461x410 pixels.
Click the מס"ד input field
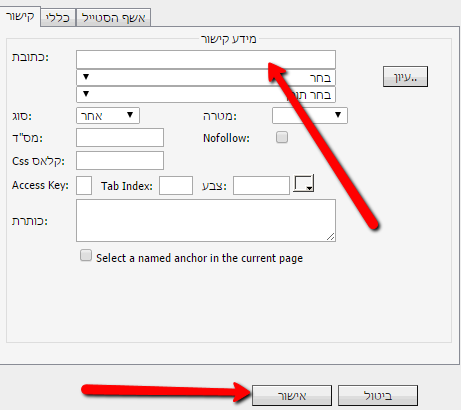120,137
